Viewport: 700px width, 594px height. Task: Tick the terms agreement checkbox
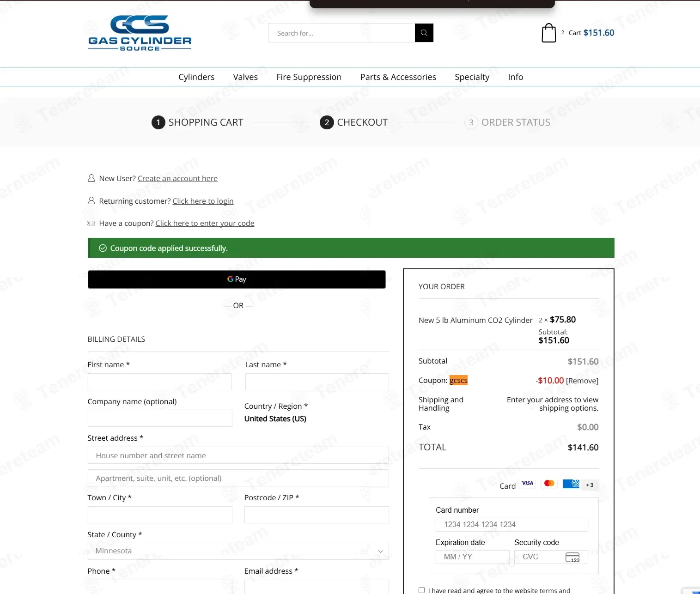pyautogui.click(x=421, y=590)
